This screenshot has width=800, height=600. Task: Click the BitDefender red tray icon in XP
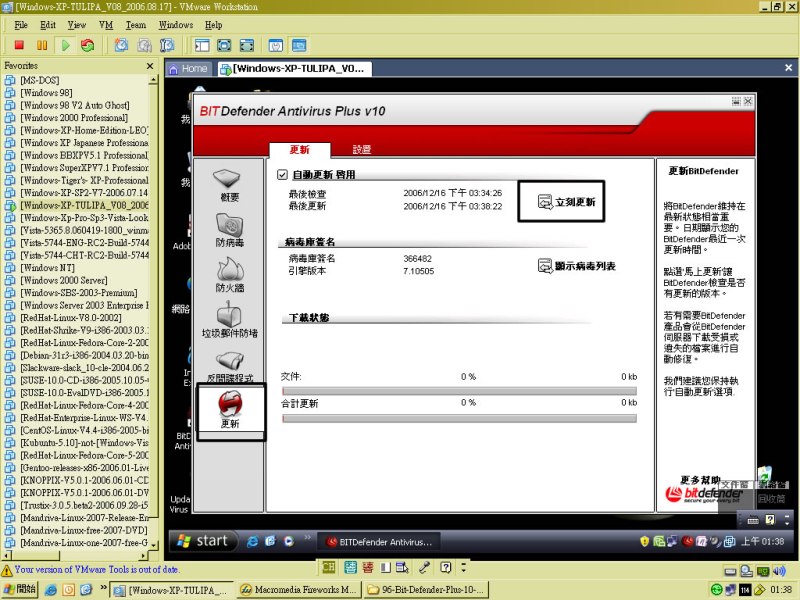pos(688,541)
